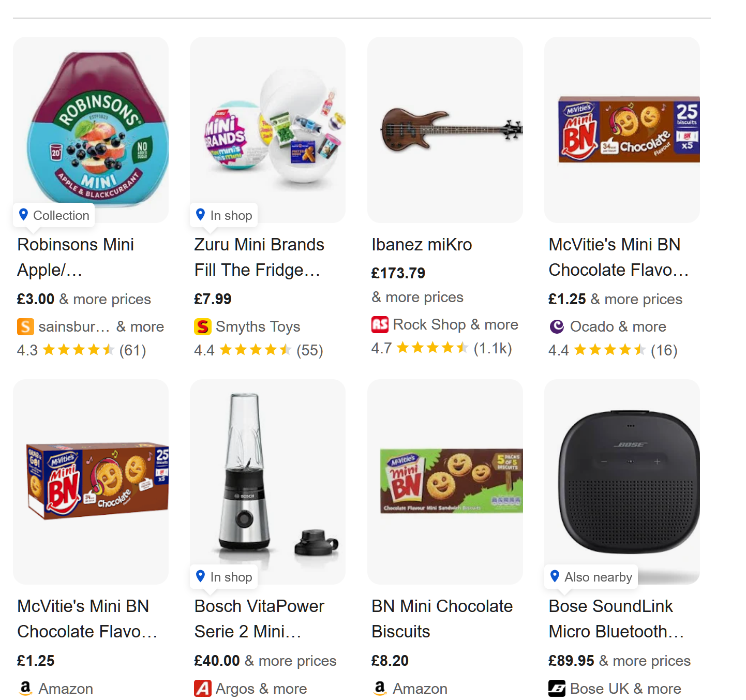
Task: Click the Bose SoundLink Micro Bluetooth title
Action: tap(616, 619)
